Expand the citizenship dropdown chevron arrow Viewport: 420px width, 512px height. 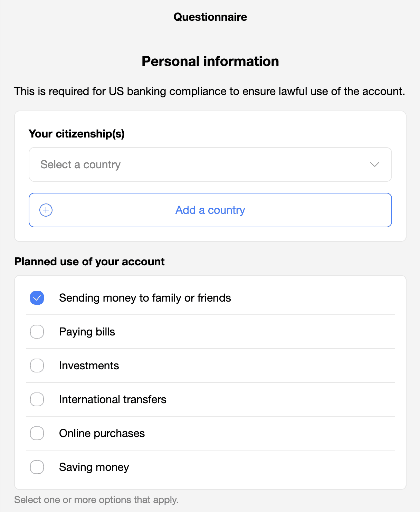coord(375,164)
